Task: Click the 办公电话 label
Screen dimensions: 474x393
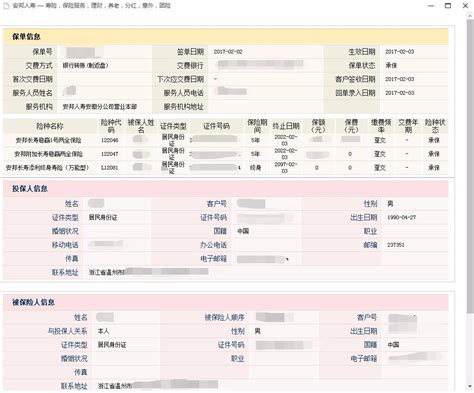Action: pyautogui.click(x=213, y=245)
